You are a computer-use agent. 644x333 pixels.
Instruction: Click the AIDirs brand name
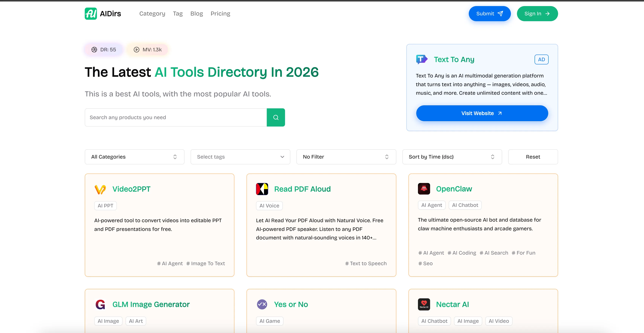coord(111,13)
